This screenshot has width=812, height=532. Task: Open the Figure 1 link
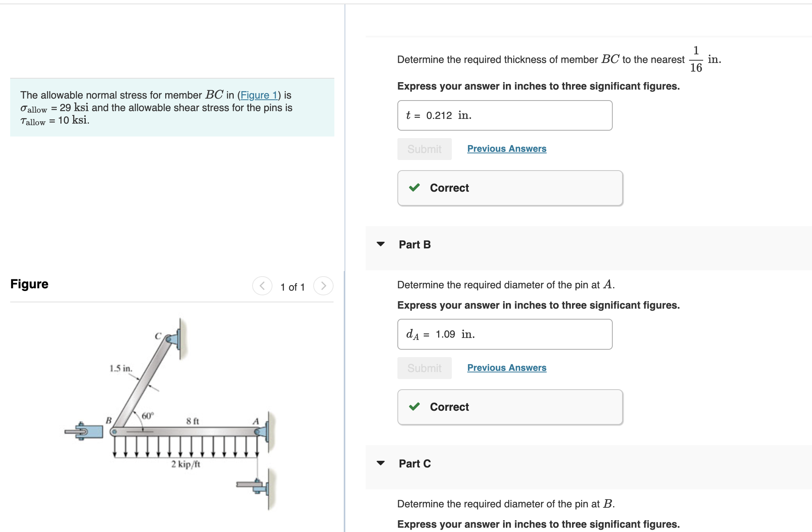pos(259,95)
